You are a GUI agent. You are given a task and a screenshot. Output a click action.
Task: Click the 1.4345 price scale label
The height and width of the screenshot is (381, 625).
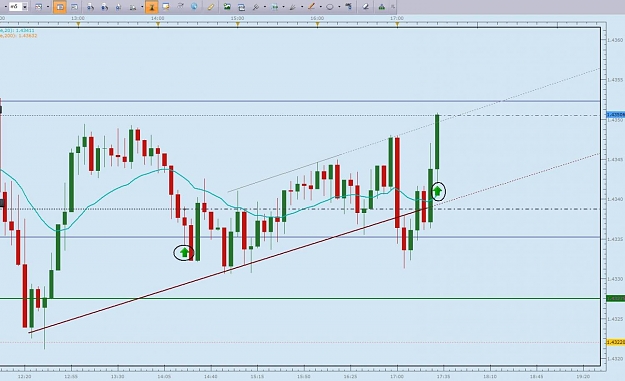point(616,159)
